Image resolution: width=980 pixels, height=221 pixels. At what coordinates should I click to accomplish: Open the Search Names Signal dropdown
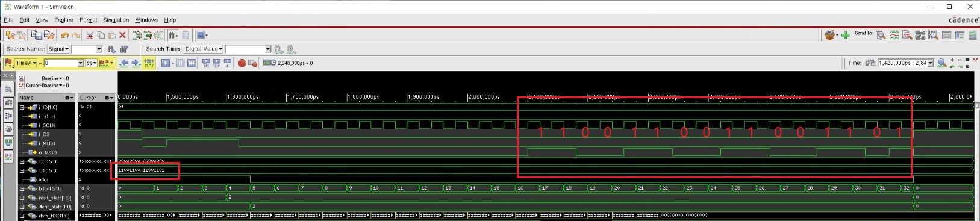58,49
